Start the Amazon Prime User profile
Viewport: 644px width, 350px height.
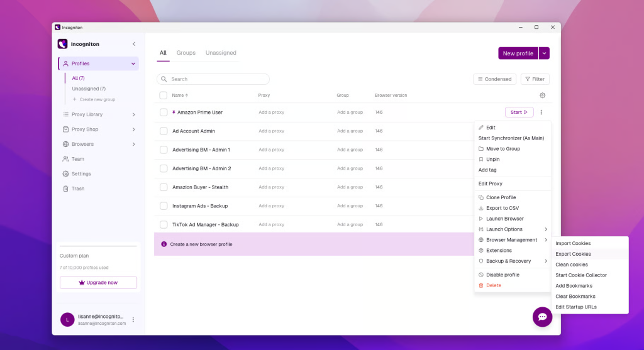(x=519, y=112)
